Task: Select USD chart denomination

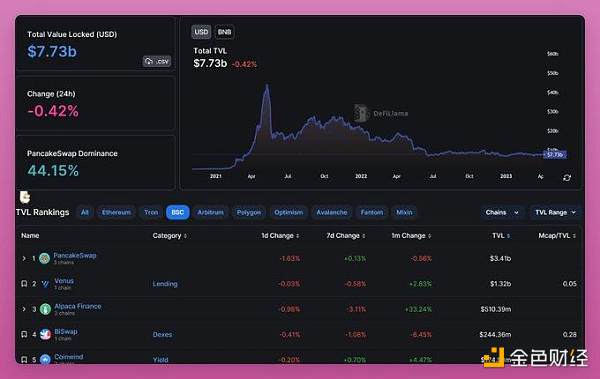Action: (201, 32)
